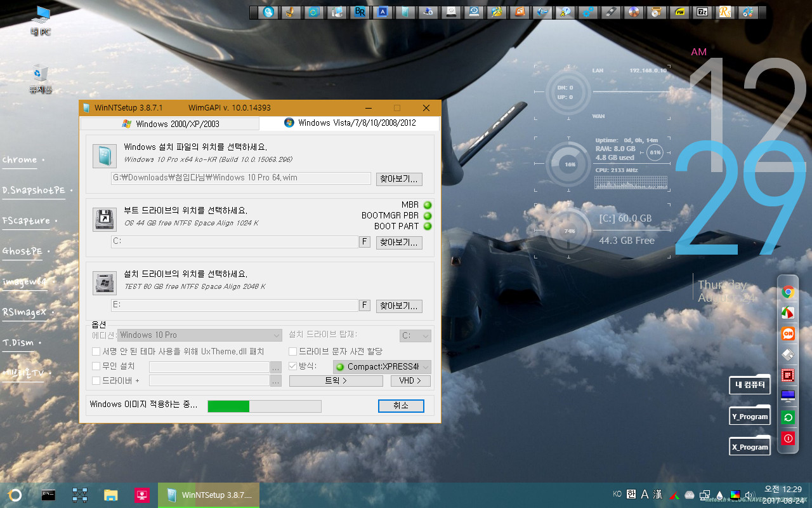
Task: Switch to Windows Vista/7/8/10/2008/2012 tab
Action: coord(350,123)
